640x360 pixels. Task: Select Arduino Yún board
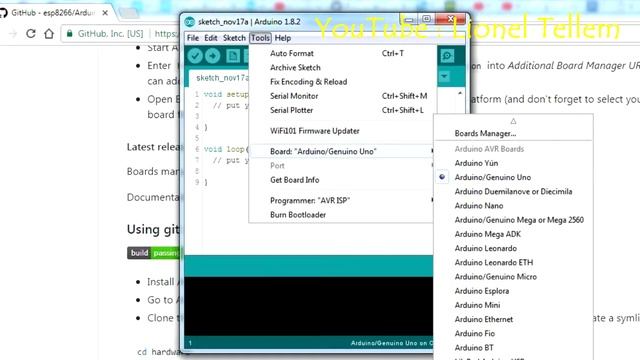(513, 163)
